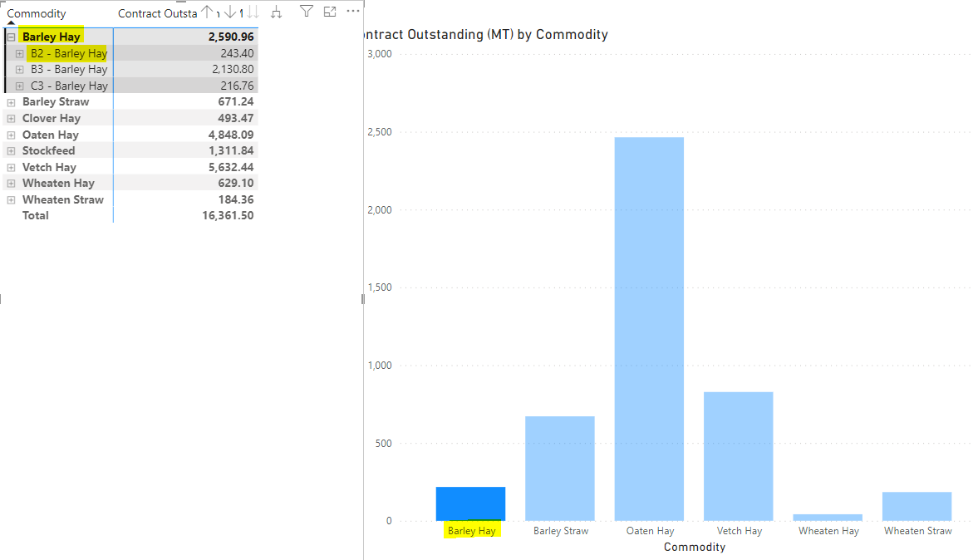Go to next hierarchy level double-arrow
Screen dimensions: 973x560
pyautogui.click(x=252, y=12)
